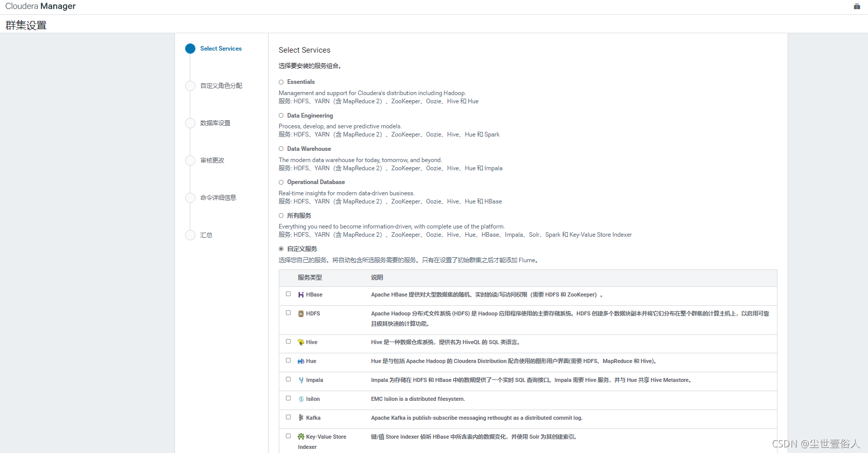868x453 pixels.
Task: Click the 命令详细信息 step circle
Action: tap(190, 198)
